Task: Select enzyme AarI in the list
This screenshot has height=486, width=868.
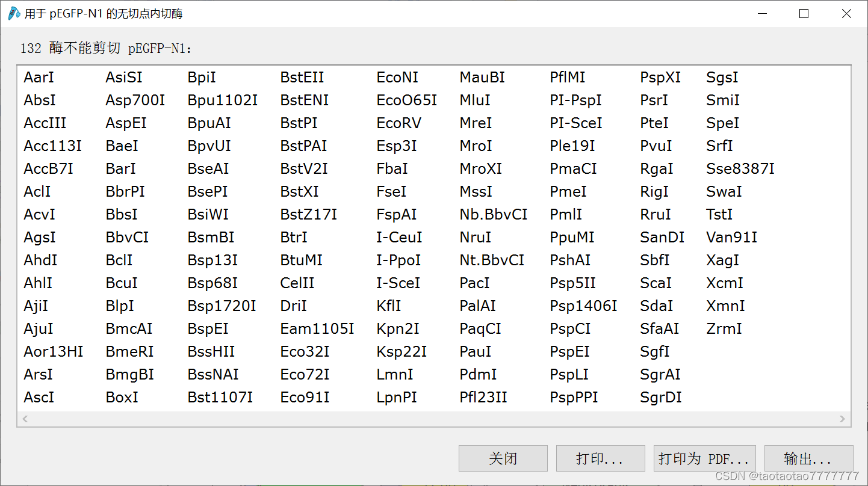Action: (x=39, y=78)
